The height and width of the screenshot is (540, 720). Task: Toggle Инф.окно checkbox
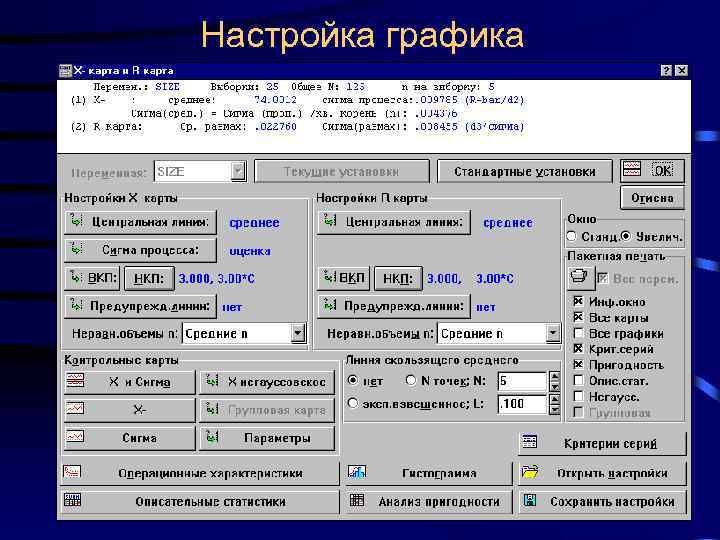click(x=579, y=301)
